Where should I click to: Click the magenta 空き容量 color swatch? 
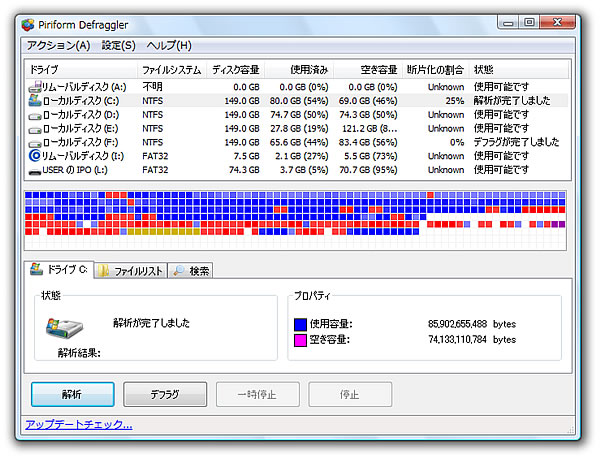point(301,340)
